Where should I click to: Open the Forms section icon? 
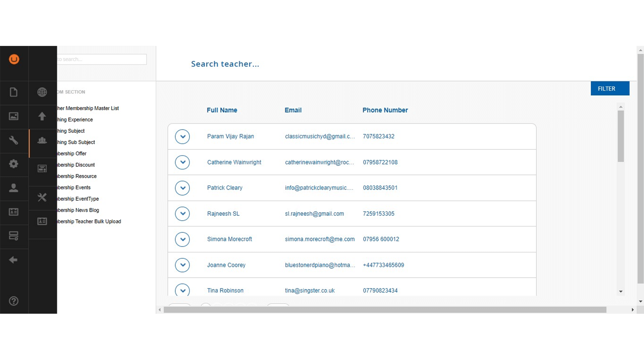tap(14, 236)
